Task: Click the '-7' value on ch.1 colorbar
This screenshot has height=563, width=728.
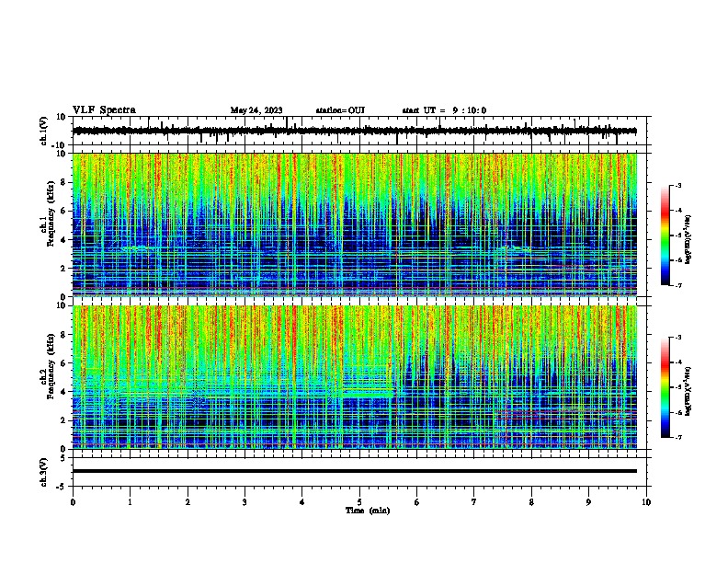Action: coord(677,285)
